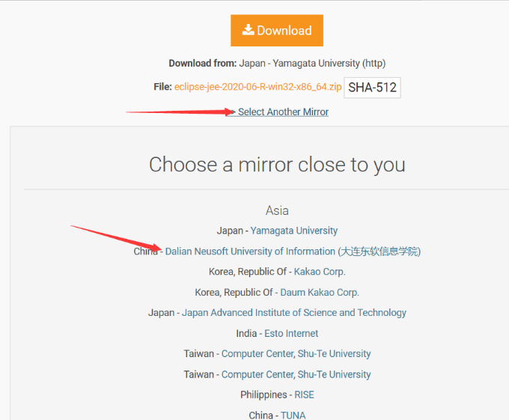
Task: Click the triangle before Select Another Mirror
Action: pos(233,112)
